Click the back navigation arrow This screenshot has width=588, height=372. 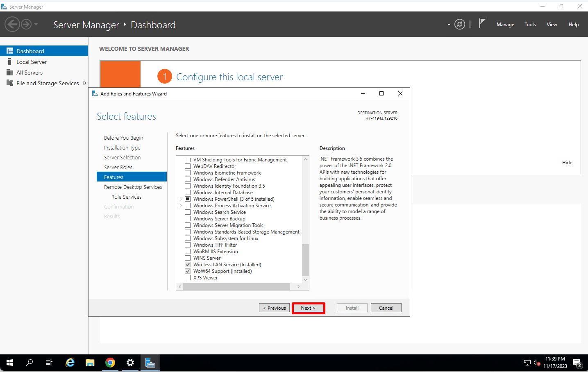[12, 24]
